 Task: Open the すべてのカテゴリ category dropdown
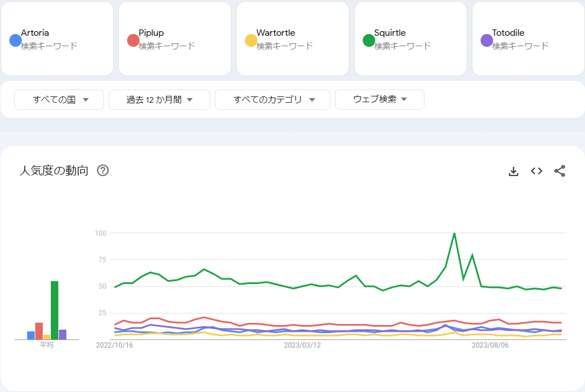point(273,99)
